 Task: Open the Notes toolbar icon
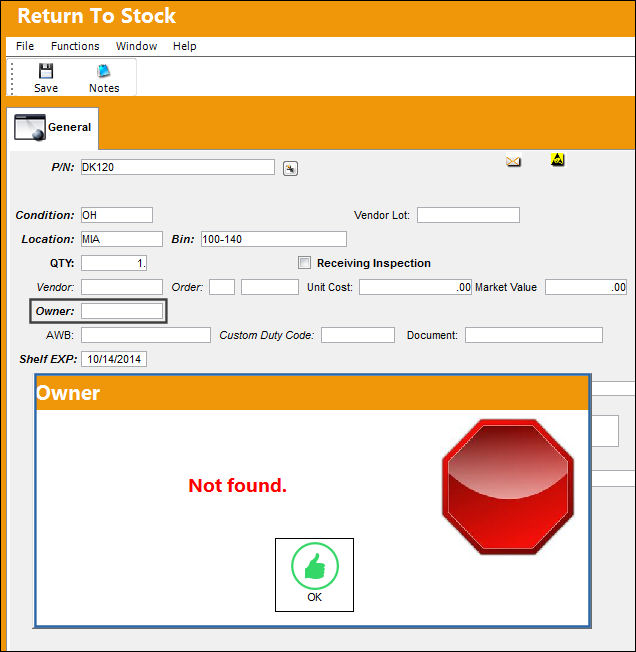click(104, 71)
